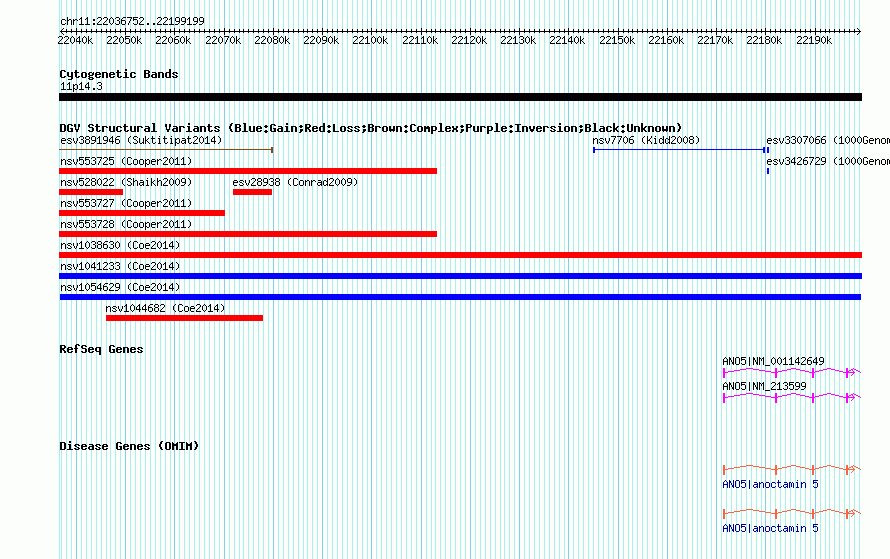Click the nsv1054629 (Coe2014) label
Viewport: 890px width, 559px height.
[x=120, y=287]
